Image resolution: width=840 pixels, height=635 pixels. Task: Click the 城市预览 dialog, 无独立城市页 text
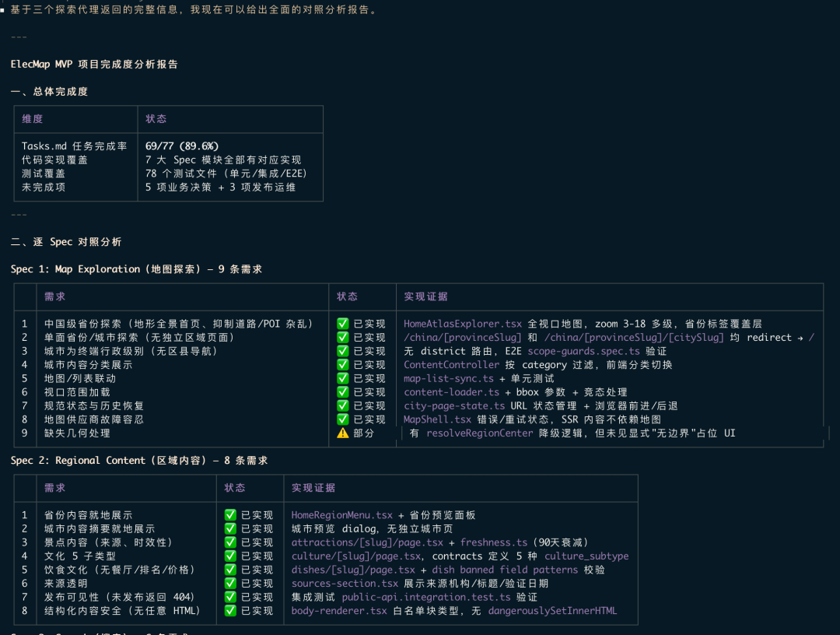[372, 529]
